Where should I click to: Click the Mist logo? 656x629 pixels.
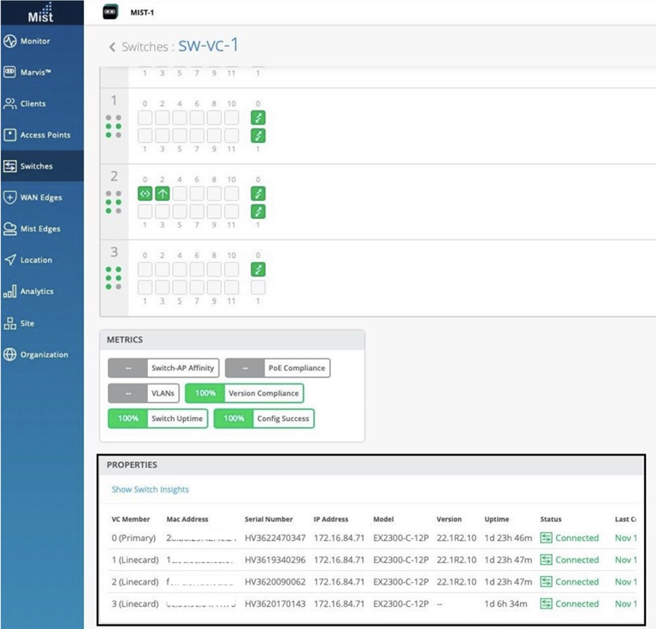point(41,13)
